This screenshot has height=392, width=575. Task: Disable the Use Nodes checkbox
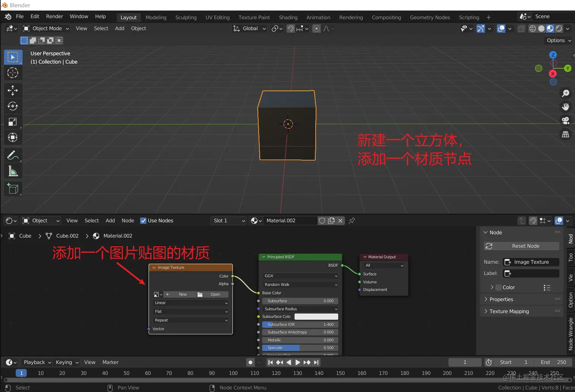click(x=143, y=221)
